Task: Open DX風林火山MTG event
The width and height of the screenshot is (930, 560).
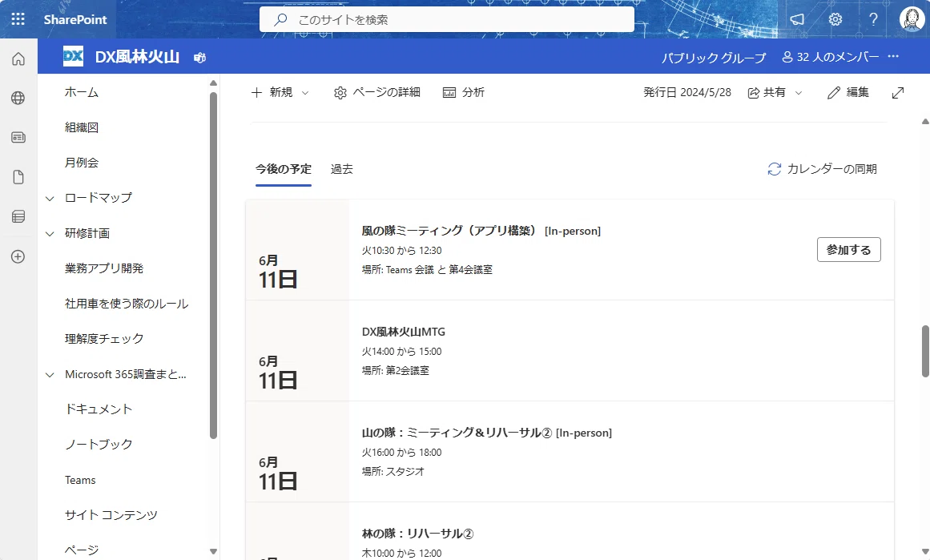Action: [x=403, y=332]
